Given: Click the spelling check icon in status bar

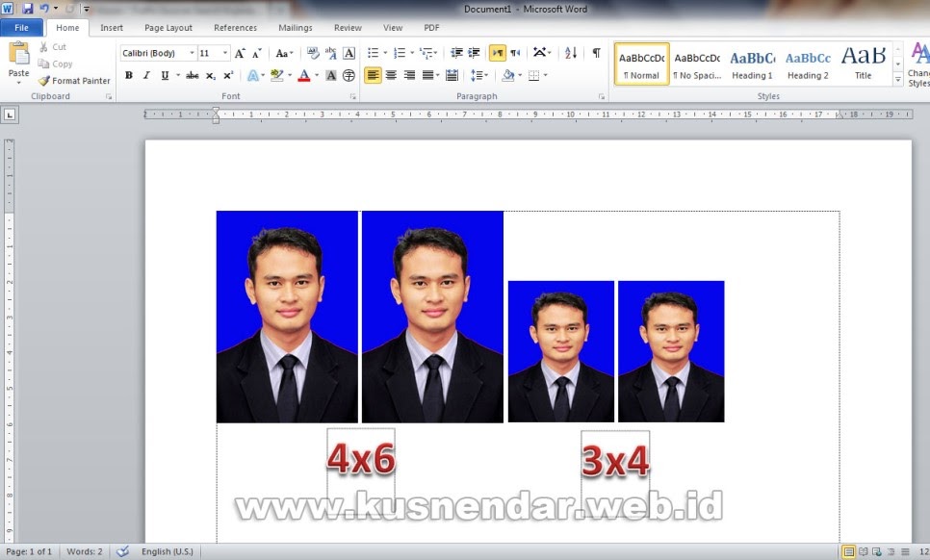Looking at the screenshot, I should pyautogui.click(x=123, y=551).
